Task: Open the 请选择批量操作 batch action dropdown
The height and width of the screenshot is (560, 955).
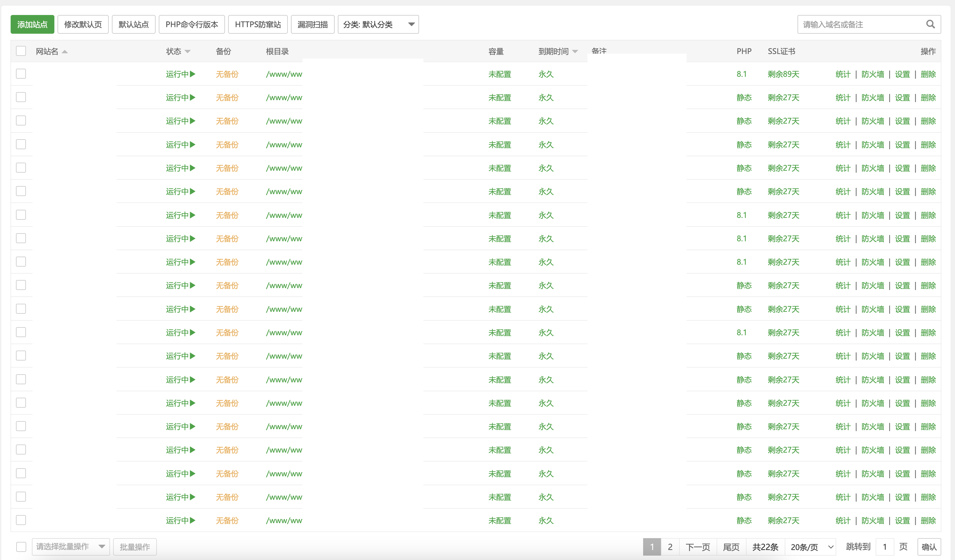Action: click(x=71, y=547)
